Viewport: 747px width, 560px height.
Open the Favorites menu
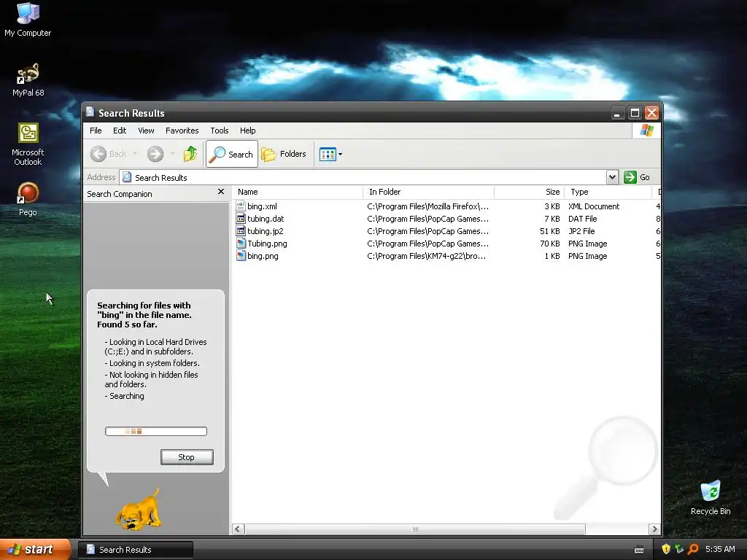click(182, 131)
